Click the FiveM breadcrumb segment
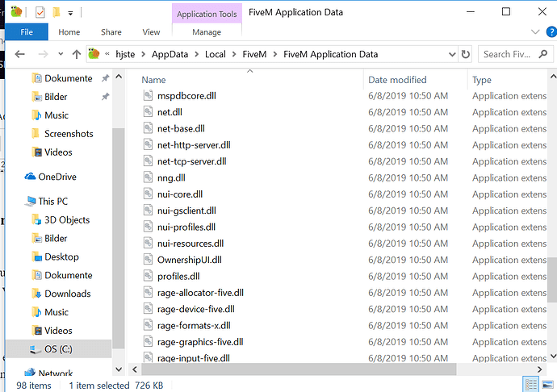The width and height of the screenshot is (557, 392). pos(254,54)
